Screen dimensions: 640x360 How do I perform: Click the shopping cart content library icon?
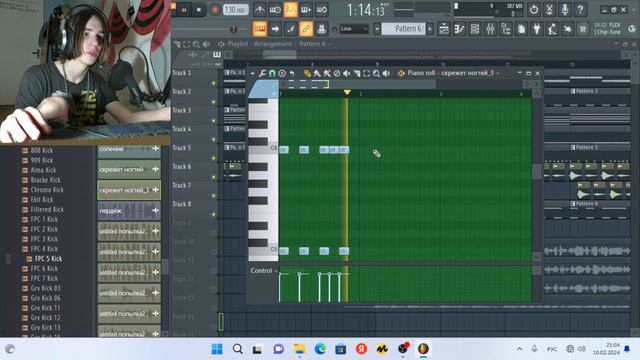(x=583, y=29)
